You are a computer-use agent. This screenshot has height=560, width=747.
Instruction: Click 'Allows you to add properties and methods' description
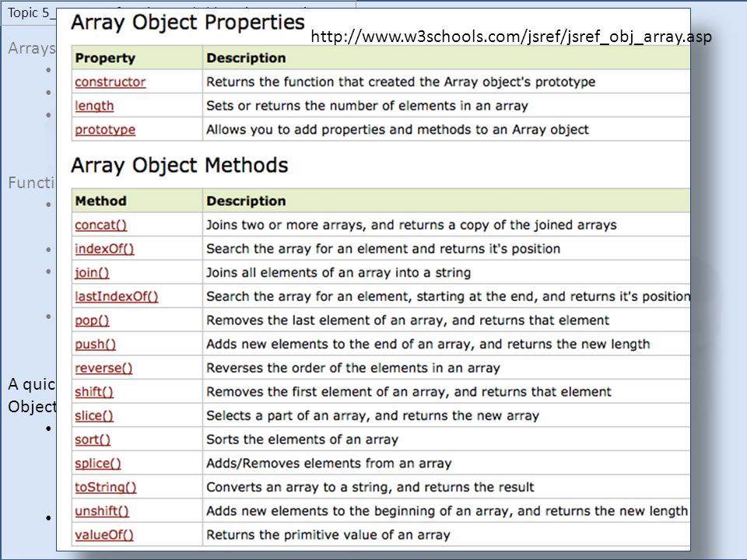point(398,130)
